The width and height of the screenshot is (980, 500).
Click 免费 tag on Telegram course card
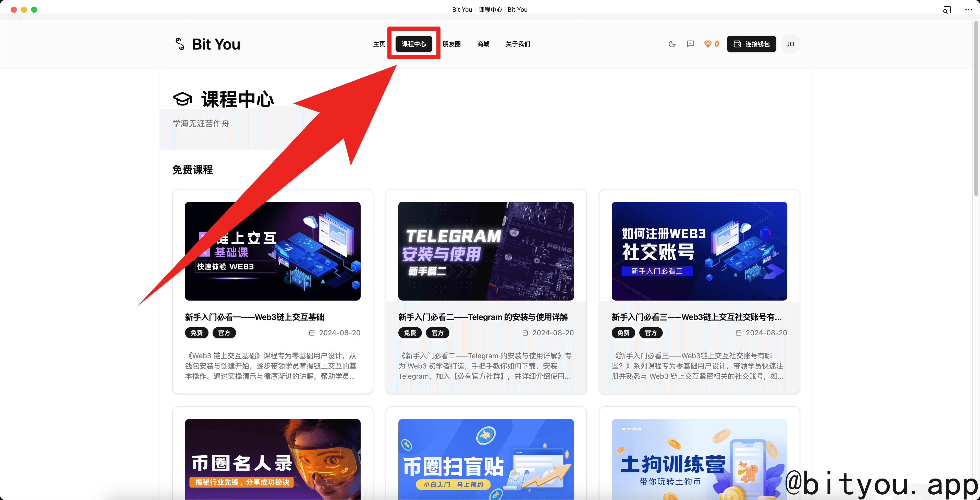pos(410,333)
